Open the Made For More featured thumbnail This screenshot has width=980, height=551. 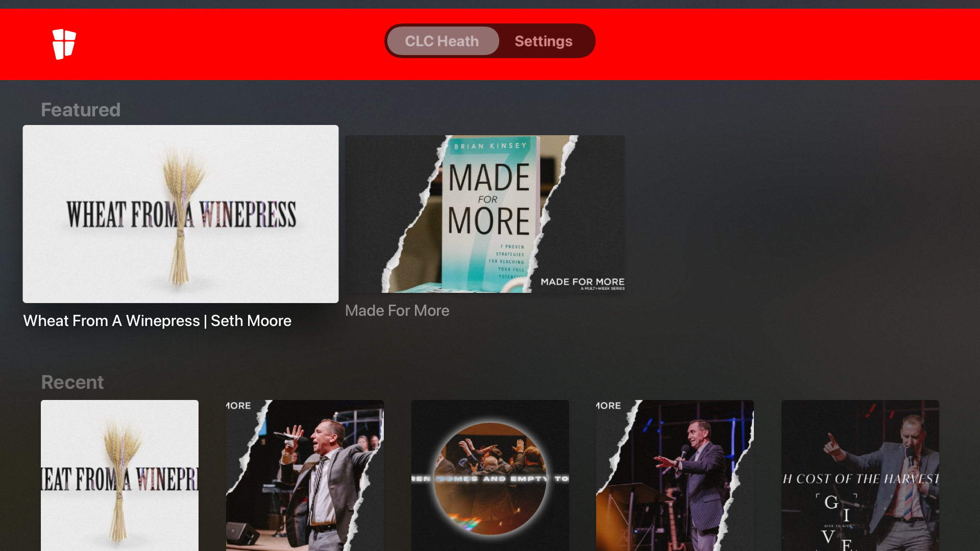click(x=485, y=214)
